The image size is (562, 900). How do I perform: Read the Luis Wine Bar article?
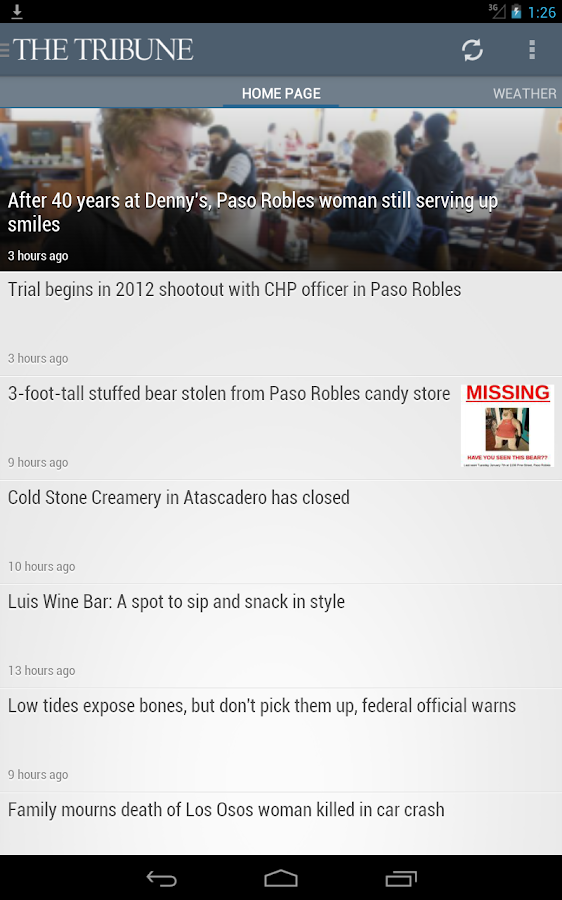tap(281, 636)
